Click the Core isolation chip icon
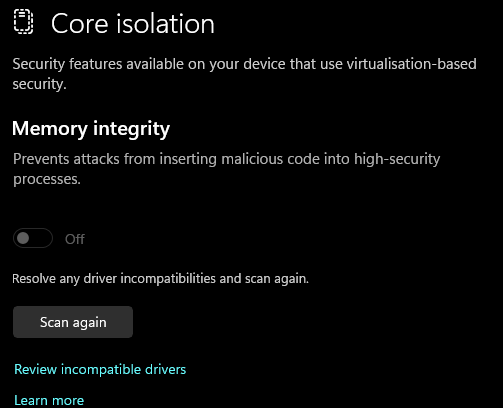Image resolution: width=503 pixels, height=408 pixels. pos(23,22)
